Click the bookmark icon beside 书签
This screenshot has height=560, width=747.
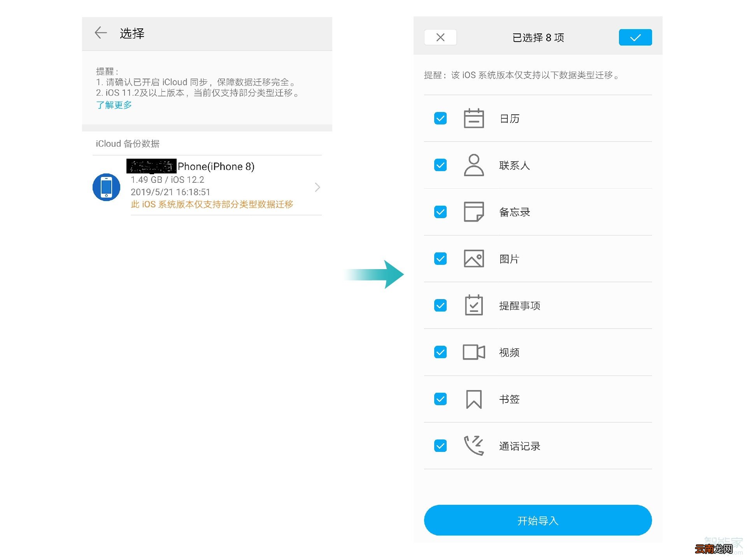point(473,399)
